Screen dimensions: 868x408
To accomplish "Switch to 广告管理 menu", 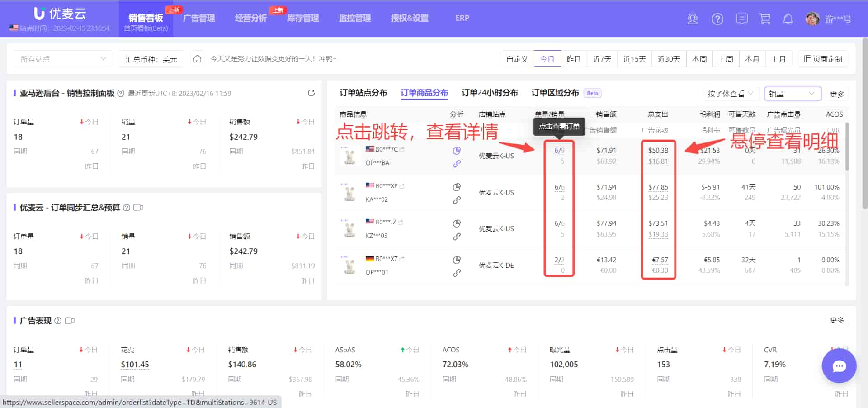I will tap(199, 18).
